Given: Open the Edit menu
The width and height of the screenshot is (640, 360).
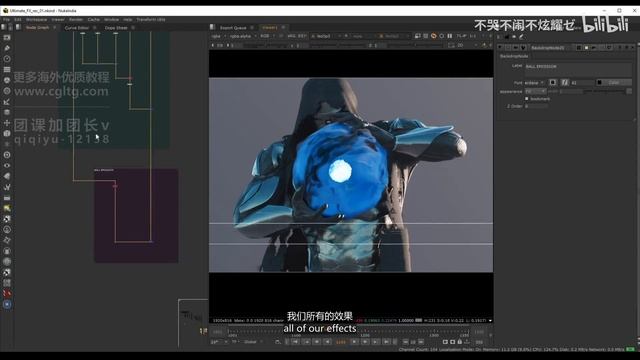Looking at the screenshot, I should 18,19.
